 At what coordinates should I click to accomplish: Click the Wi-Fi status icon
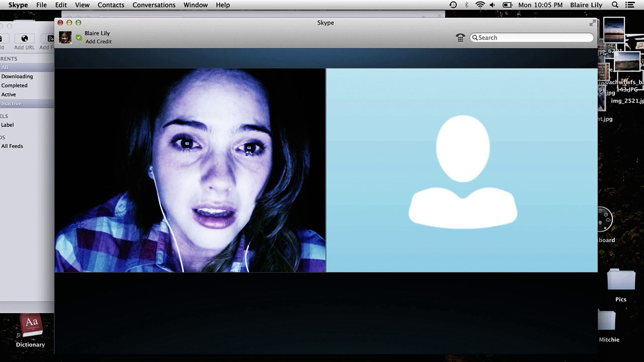point(480,5)
